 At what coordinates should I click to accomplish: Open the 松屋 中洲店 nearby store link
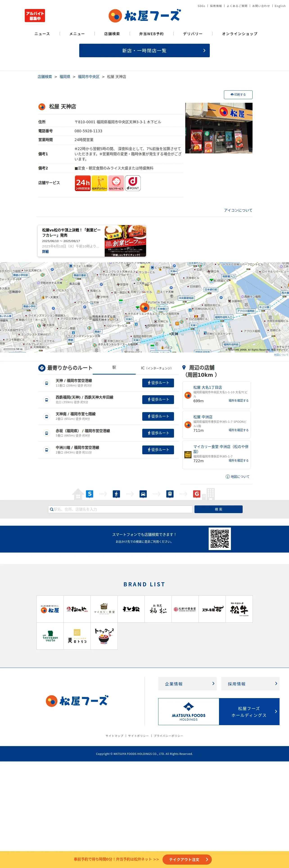coord(203,417)
